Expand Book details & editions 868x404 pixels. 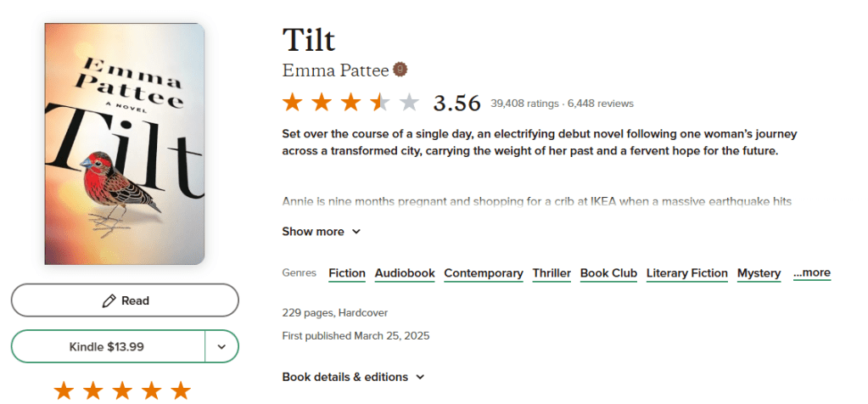(353, 377)
